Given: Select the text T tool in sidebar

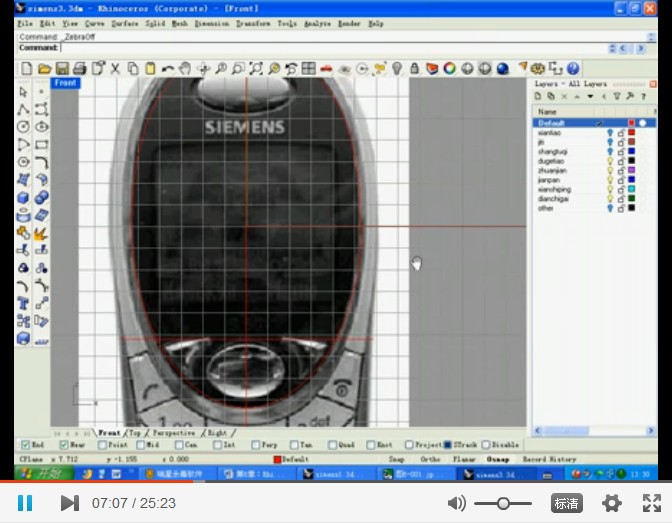Looking at the screenshot, I should (23, 304).
